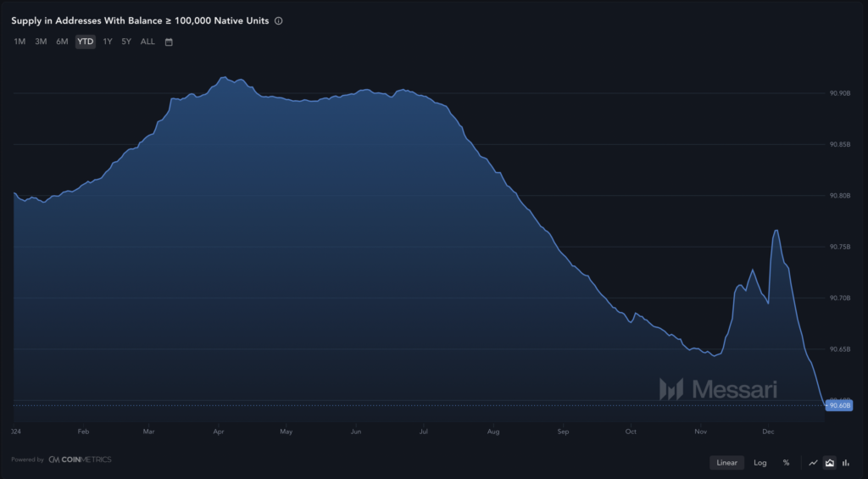Show ALL time range

tap(147, 42)
